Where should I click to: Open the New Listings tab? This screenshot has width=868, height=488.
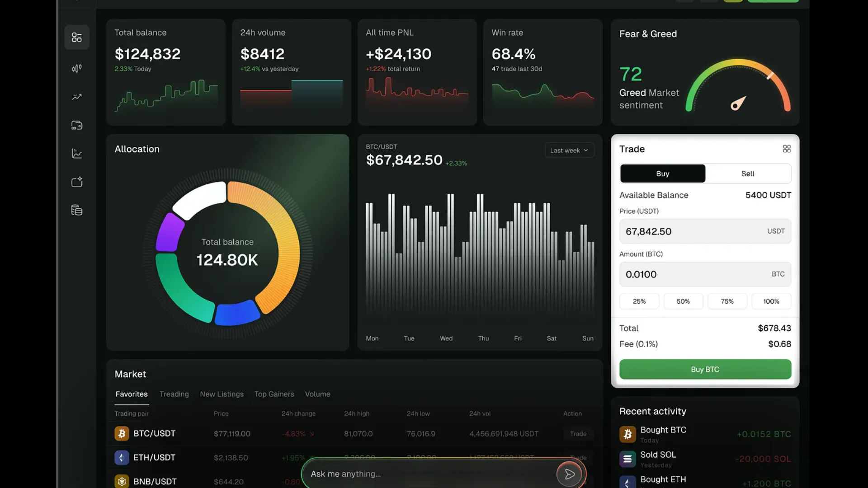click(x=222, y=394)
